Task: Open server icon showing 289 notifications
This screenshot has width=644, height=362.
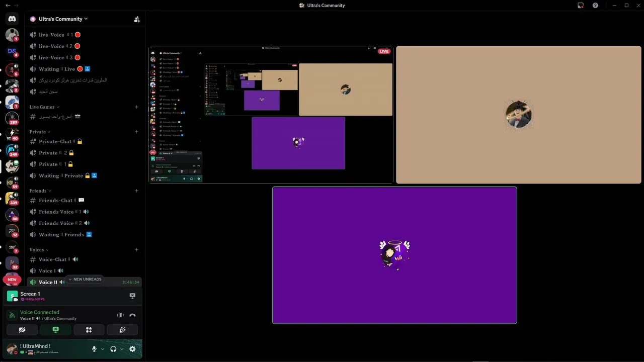Action: [x=12, y=118]
